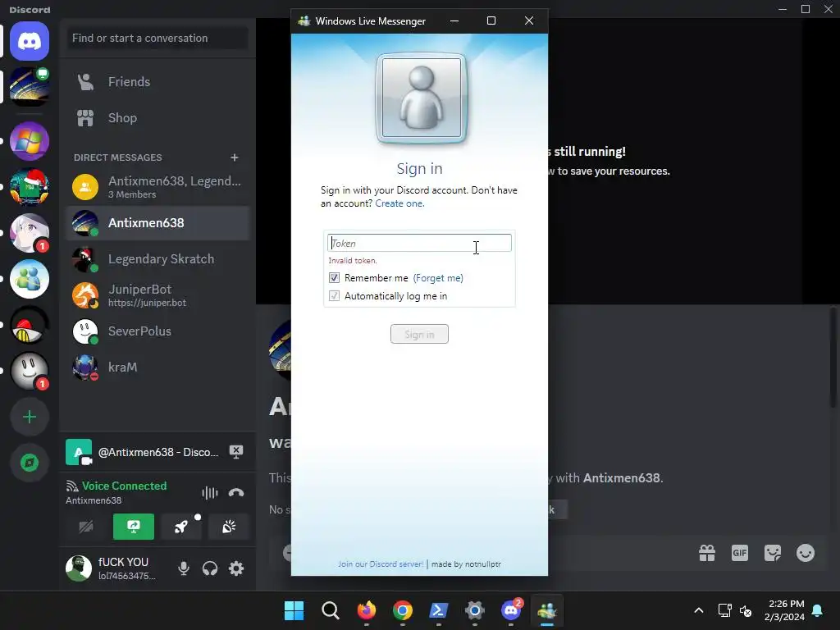Open the JuniperBot direct message
840x630 pixels.
[x=157, y=295]
